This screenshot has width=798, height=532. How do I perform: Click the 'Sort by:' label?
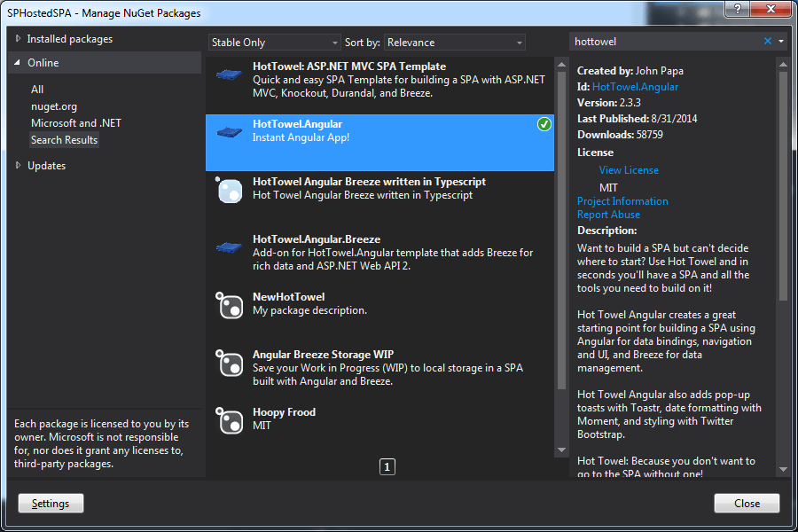[x=363, y=43]
